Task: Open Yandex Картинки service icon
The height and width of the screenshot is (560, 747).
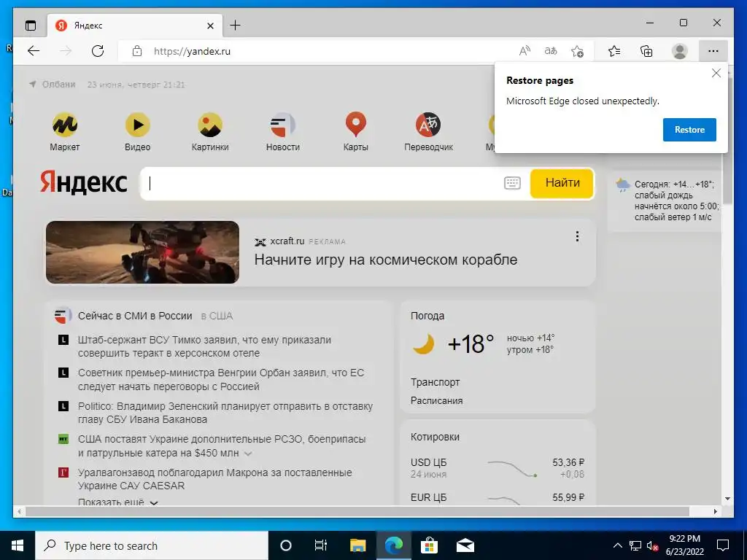Action: [210, 131]
